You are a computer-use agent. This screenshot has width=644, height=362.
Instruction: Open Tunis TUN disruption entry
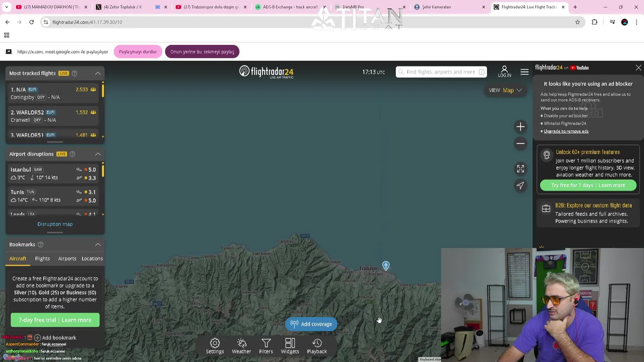click(53, 196)
